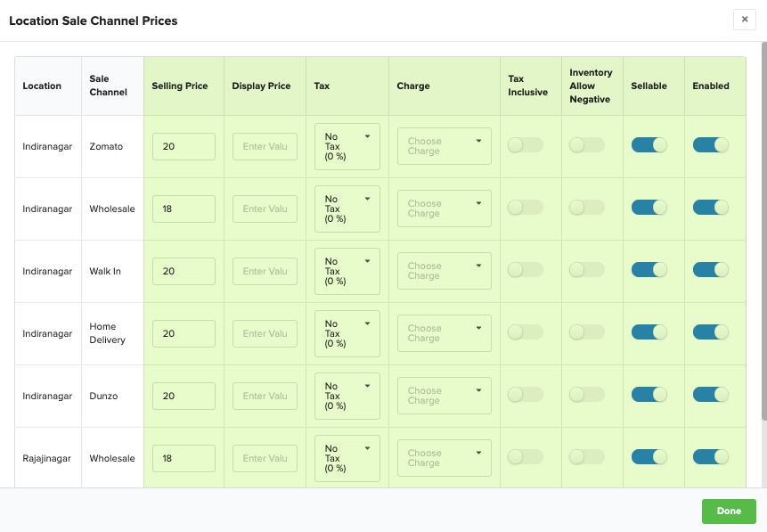This screenshot has height=532, width=767.
Task: Allow negative inventory for Indiranagar Home Delivery
Action: pos(587,332)
